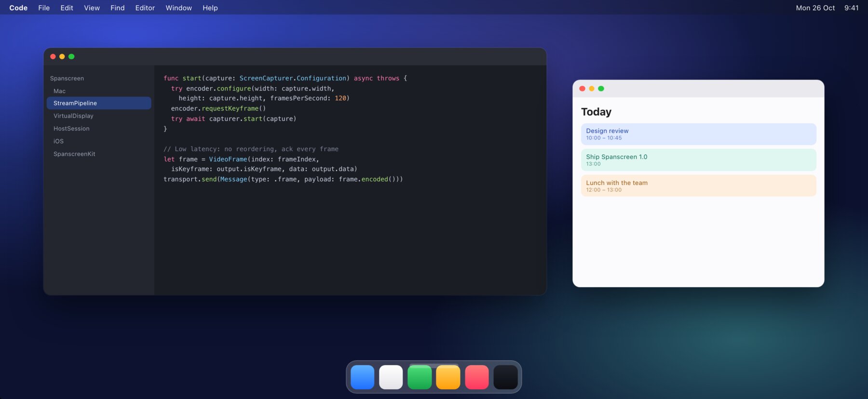Launch the green dock app
Image resolution: width=868 pixels, height=399 pixels.
420,377
